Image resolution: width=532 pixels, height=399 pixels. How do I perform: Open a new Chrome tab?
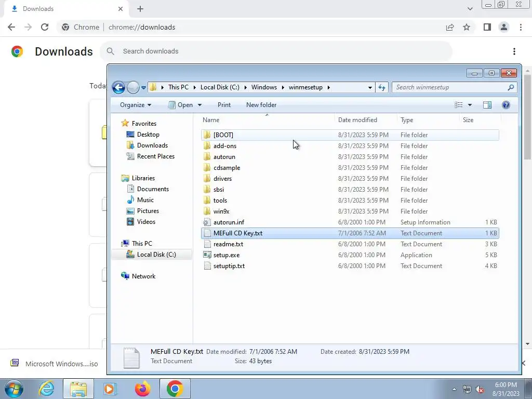point(140,9)
